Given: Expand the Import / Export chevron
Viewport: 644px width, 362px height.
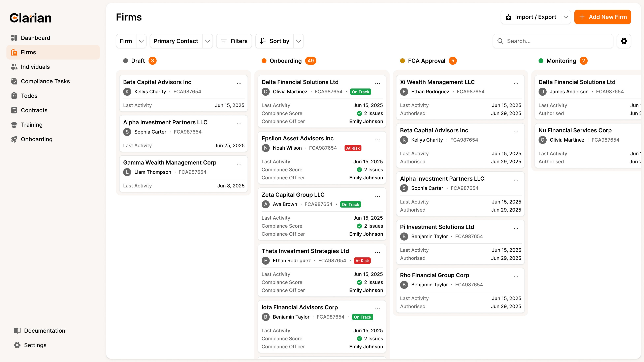Looking at the screenshot, I should (566, 17).
